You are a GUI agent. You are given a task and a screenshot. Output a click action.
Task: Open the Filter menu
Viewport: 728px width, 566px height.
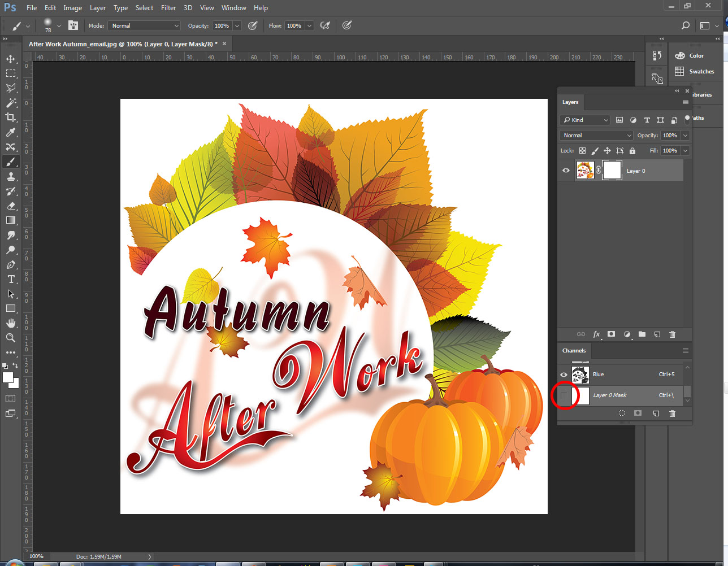click(x=168, y=8)
